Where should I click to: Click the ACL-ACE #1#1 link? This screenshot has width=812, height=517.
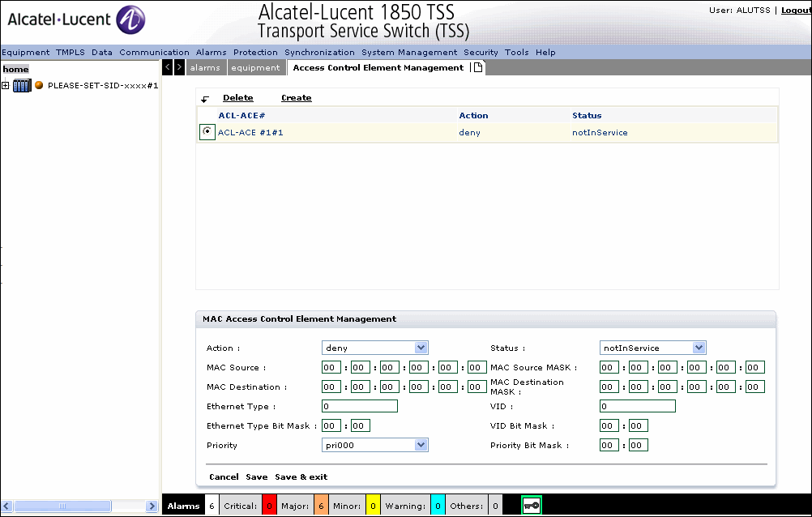click(250, 133)
